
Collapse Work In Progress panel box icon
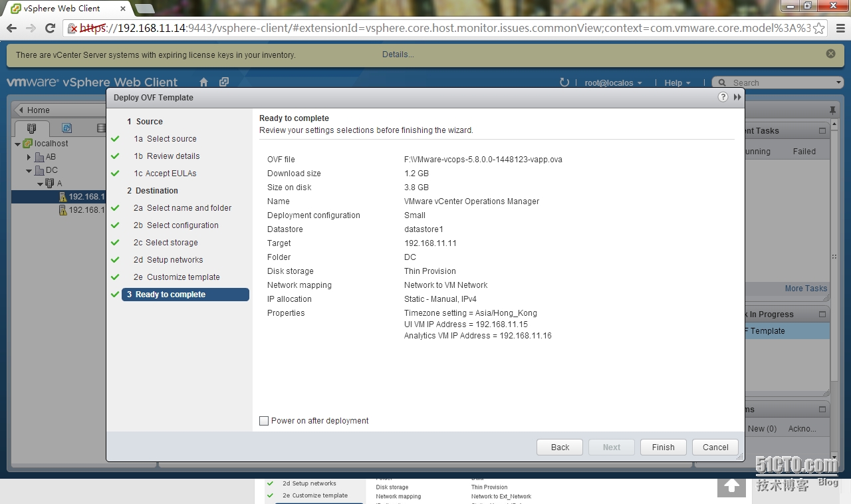click(822, 315)
